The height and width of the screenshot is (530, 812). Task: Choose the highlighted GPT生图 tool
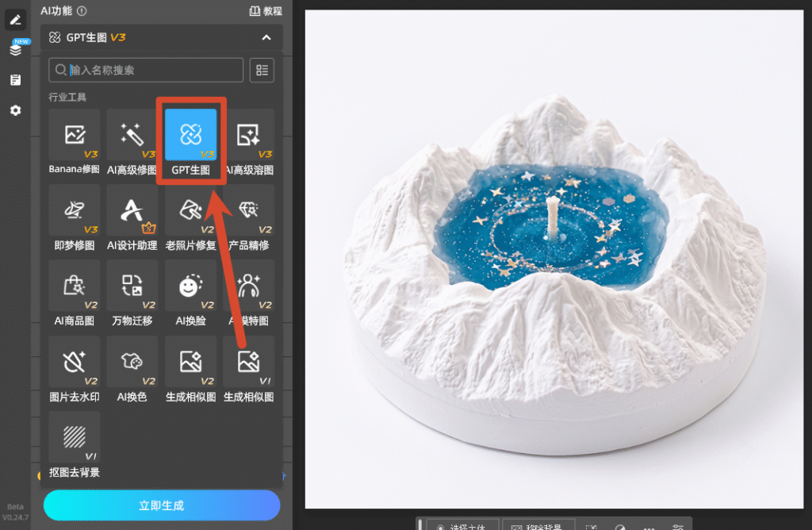tap(190, 142)
